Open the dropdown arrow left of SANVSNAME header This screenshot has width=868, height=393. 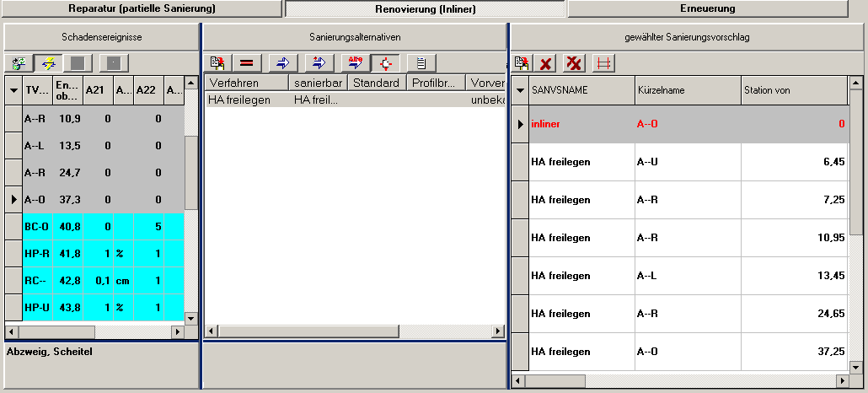(520, 90)
